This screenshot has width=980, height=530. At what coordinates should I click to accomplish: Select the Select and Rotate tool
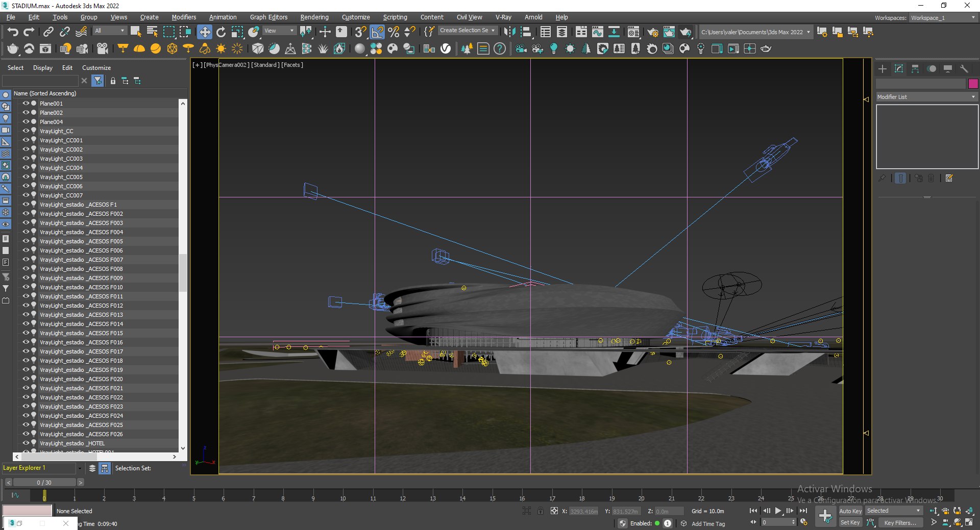pos(220,32)
